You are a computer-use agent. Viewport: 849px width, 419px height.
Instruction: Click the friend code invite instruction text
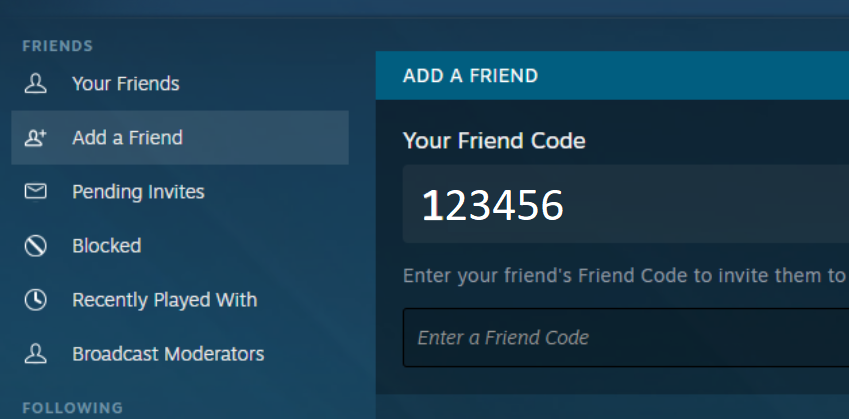626,276
